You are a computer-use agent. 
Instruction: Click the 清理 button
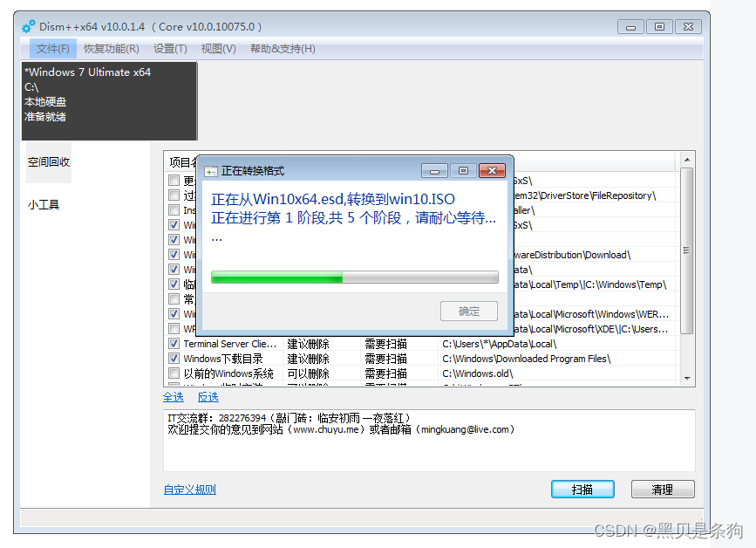coord(663,490)
